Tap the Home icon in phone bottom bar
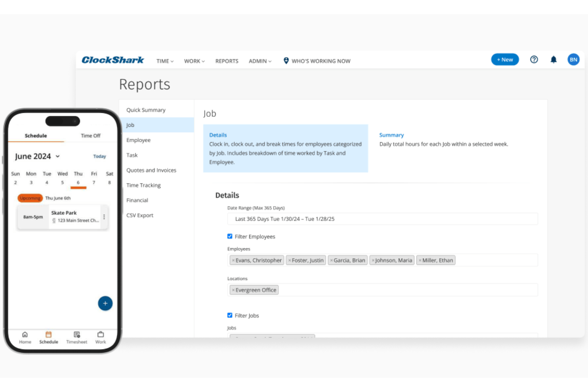Image resolution: width=588 pixels, height=392 pixels. click(x=25, y=334)
